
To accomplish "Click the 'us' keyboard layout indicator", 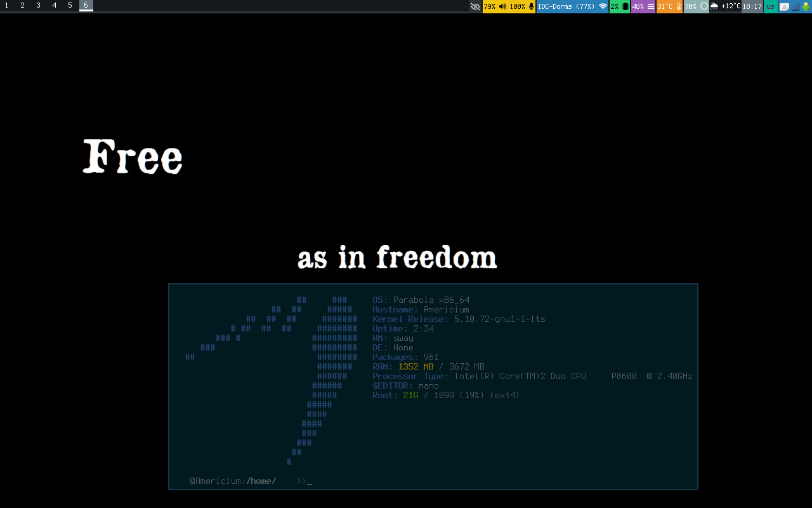I will tap(770, 6).
